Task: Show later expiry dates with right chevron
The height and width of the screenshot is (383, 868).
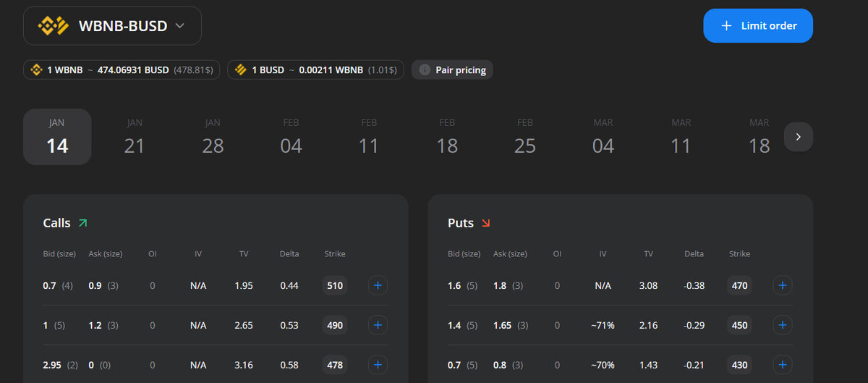Action: tap(799, 137)
